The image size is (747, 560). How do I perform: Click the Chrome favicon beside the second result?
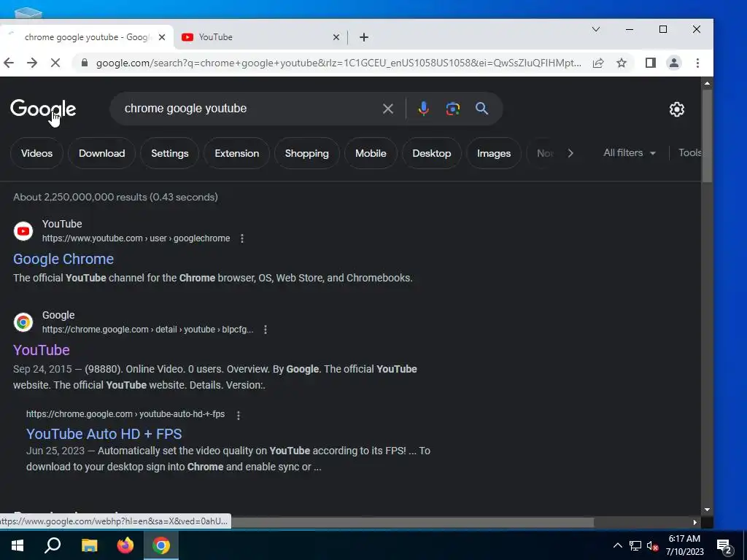(23, 322)
